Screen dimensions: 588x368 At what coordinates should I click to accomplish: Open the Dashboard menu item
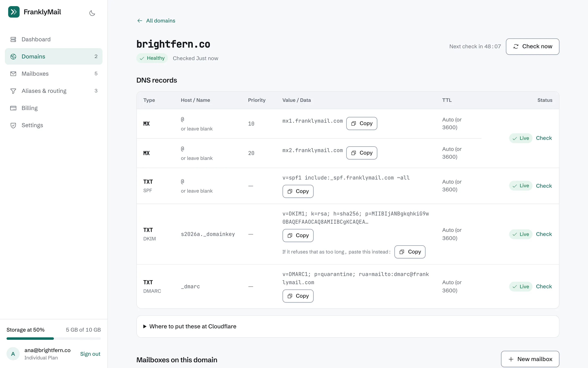point(54,39)
